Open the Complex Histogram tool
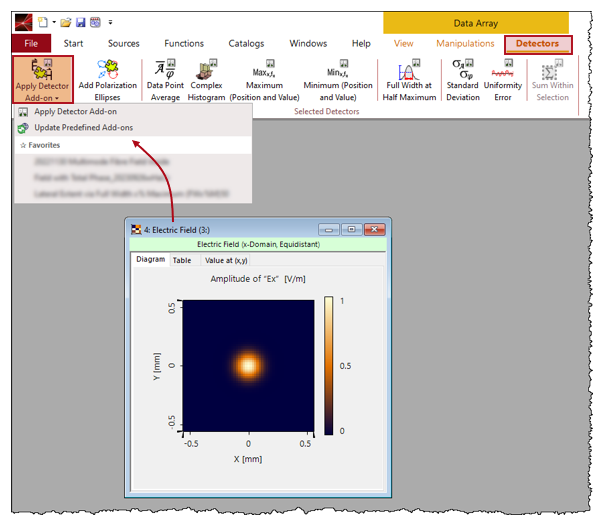 pos(206,80)
